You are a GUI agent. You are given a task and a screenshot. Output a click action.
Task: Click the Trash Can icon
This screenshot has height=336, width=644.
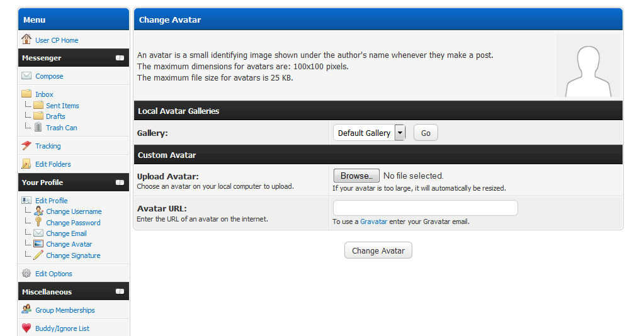point(38,127)
